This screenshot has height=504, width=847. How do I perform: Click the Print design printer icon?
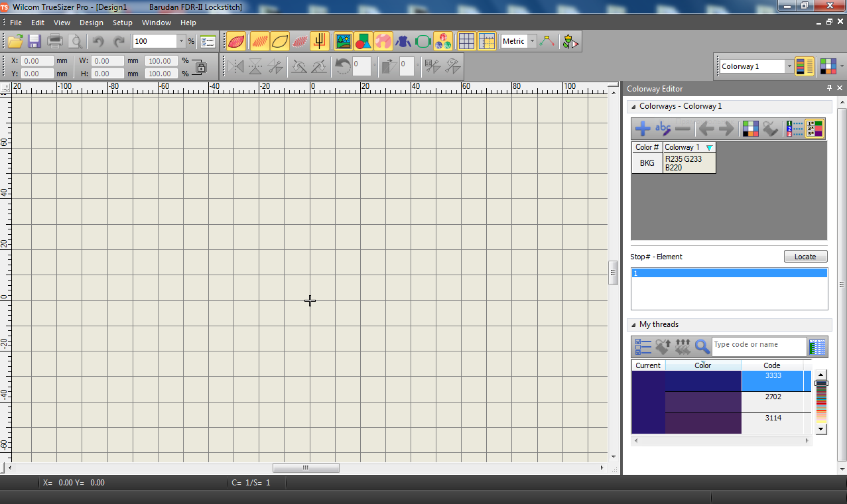55,41
